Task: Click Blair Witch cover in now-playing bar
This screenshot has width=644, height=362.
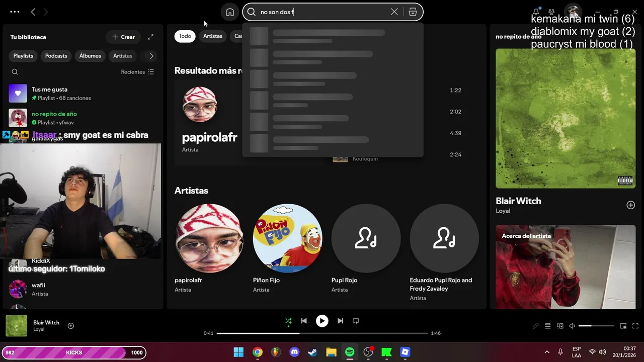Action: point(16,326)
